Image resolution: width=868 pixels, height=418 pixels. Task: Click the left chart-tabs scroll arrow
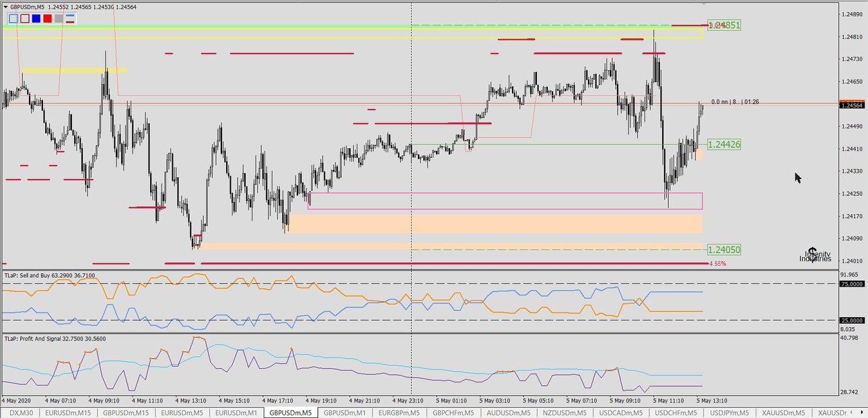(853, 413)
